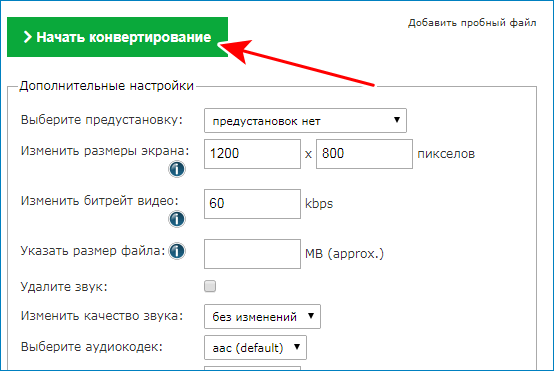The height and width of the screenshot is (371, 554).
Task: Click the Выберите предустановку label
Action: (x=102, y=120)
